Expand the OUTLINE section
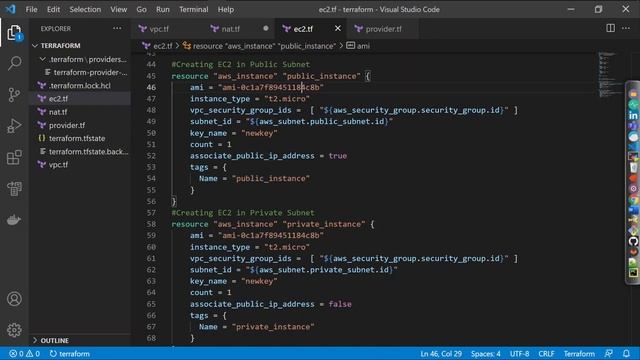This screenshot has width=640, height=360. pos(35,340)
